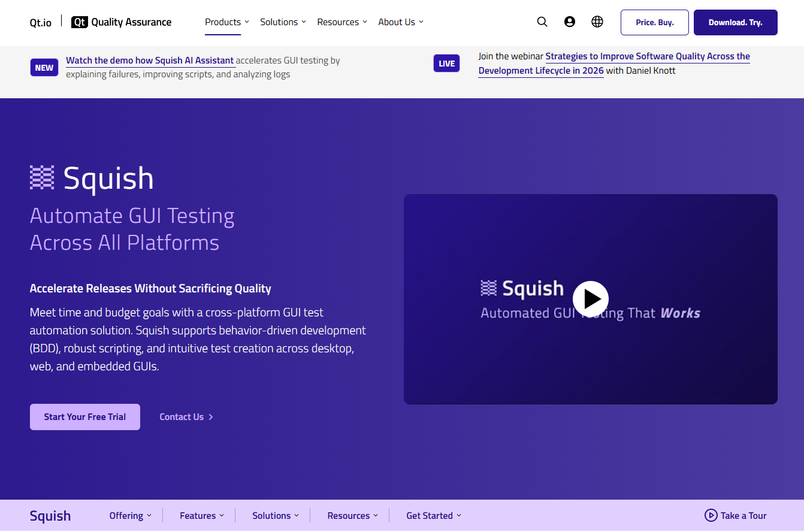Open the About Us menu
Viewport: 804px width, 532px height.
[x=401, y=22]
